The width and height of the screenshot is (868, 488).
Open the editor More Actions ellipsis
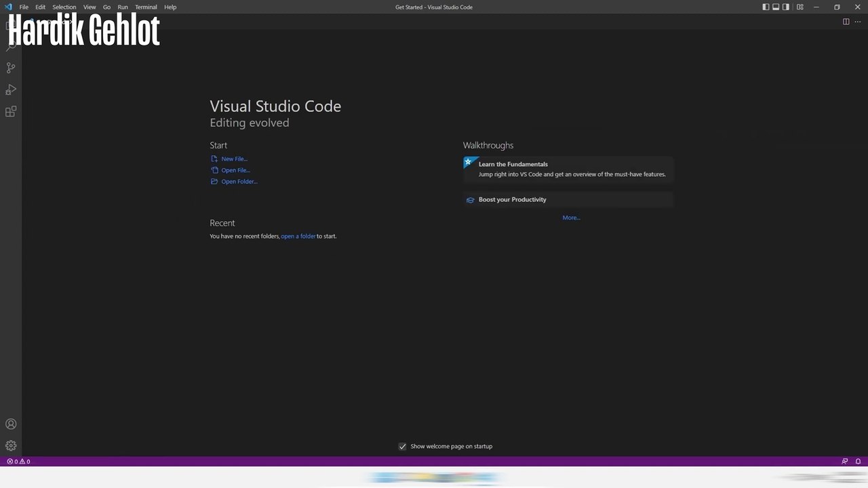[858, 22]
